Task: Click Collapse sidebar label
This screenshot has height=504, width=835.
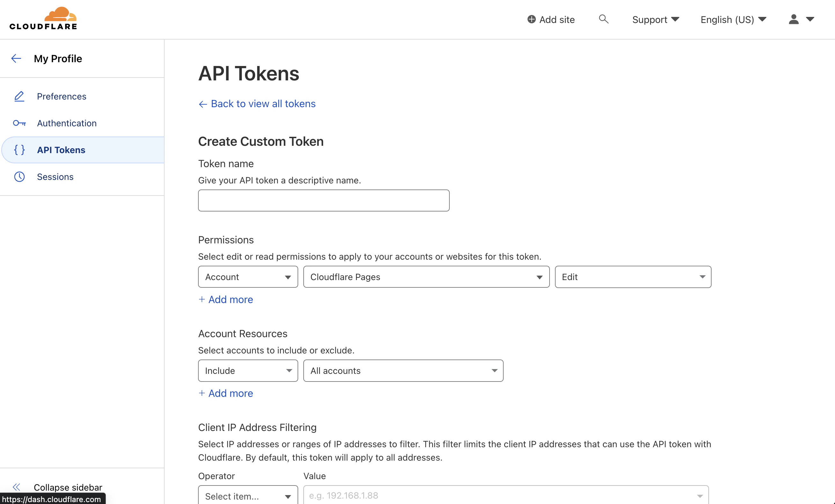Action: point(68,487)
